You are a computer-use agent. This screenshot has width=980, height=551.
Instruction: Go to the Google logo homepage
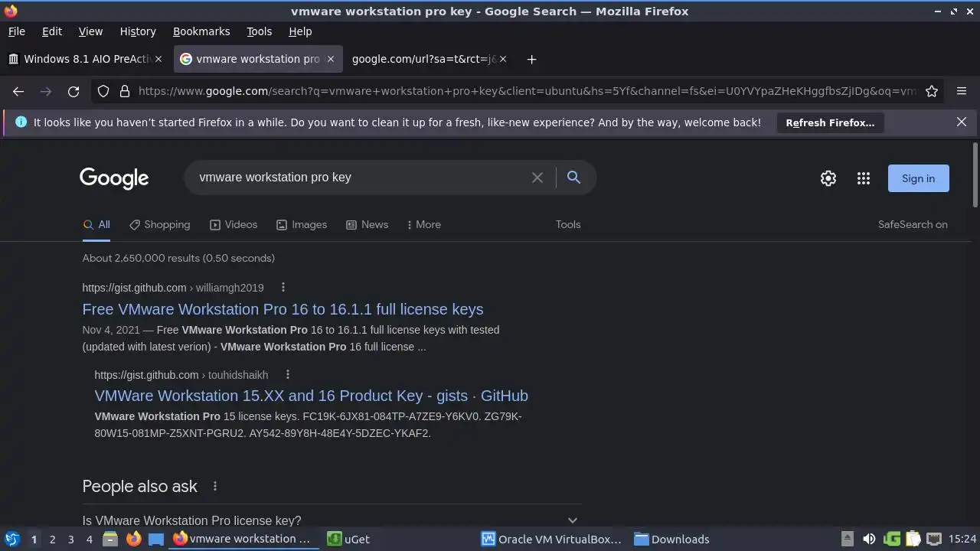pos(114,178)
